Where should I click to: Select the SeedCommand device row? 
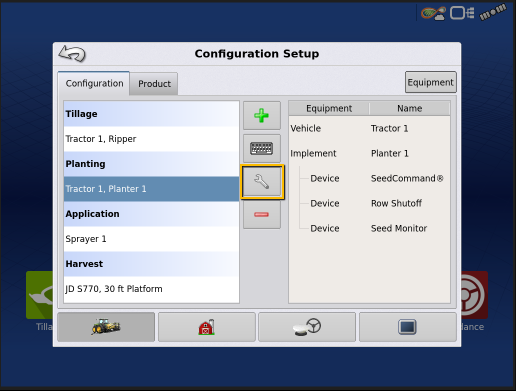click(369, 178)
